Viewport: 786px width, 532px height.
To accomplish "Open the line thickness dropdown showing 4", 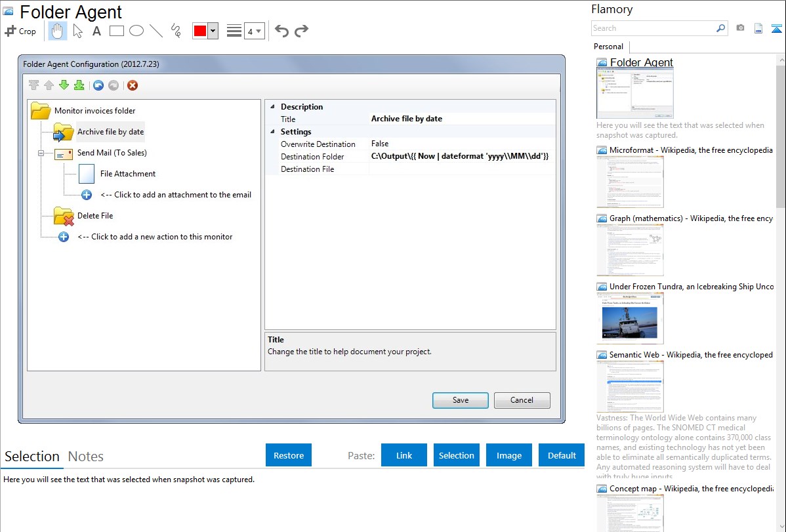I will click(x=254, y=31).
